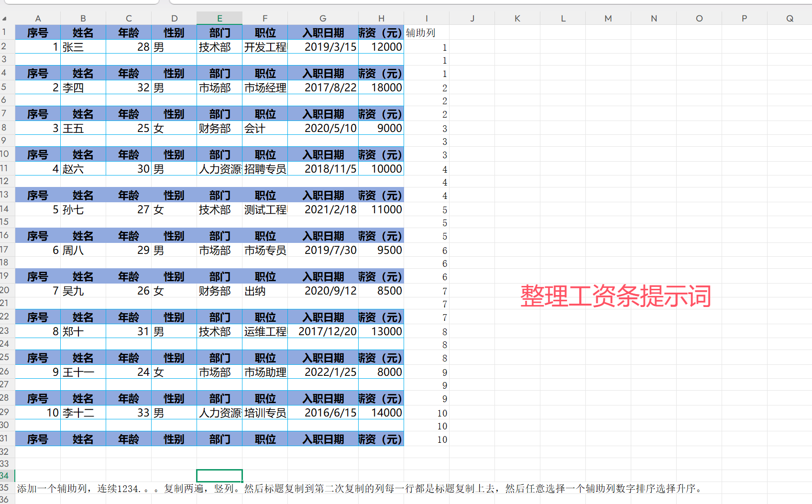Click date cell 2020/5/10

coord(323,128)
